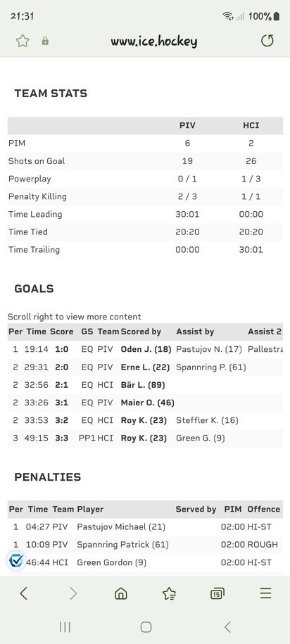Tap penalized player Spannring Patrick (61)
This screenshot has height=644, width=290.
(122, 545)
